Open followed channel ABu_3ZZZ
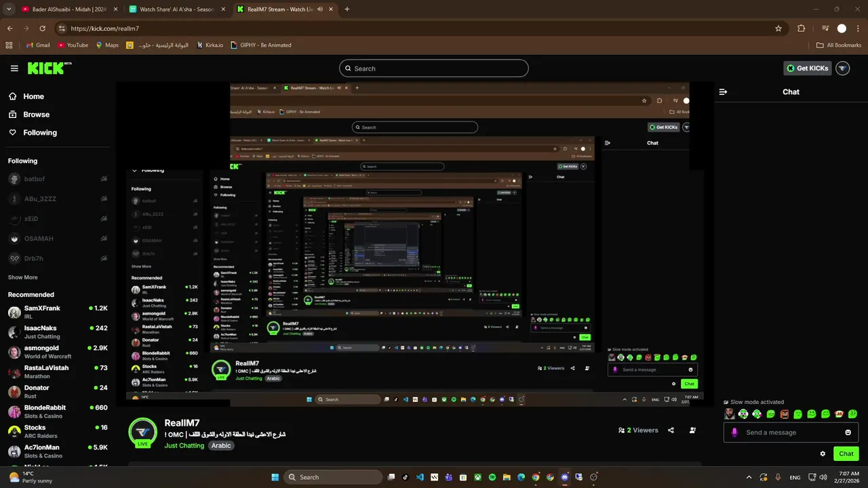868x488 pixels. (58, 199)
